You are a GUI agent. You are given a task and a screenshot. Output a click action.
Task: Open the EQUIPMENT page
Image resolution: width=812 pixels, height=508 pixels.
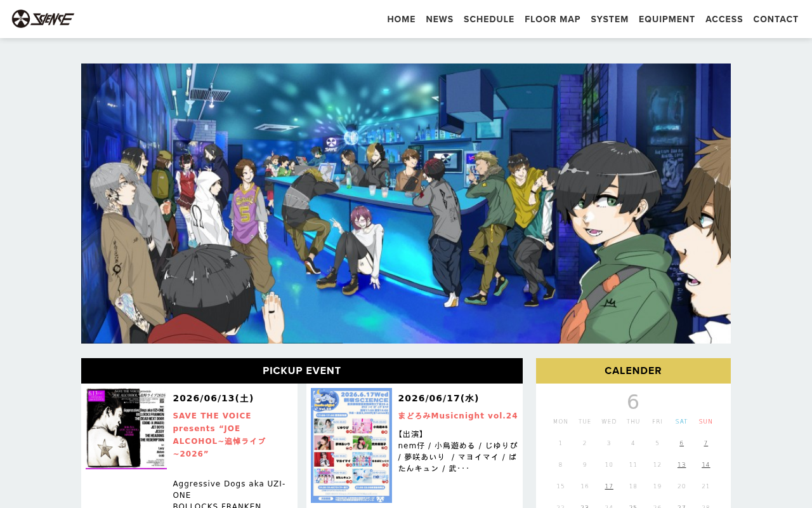point(667,19)
